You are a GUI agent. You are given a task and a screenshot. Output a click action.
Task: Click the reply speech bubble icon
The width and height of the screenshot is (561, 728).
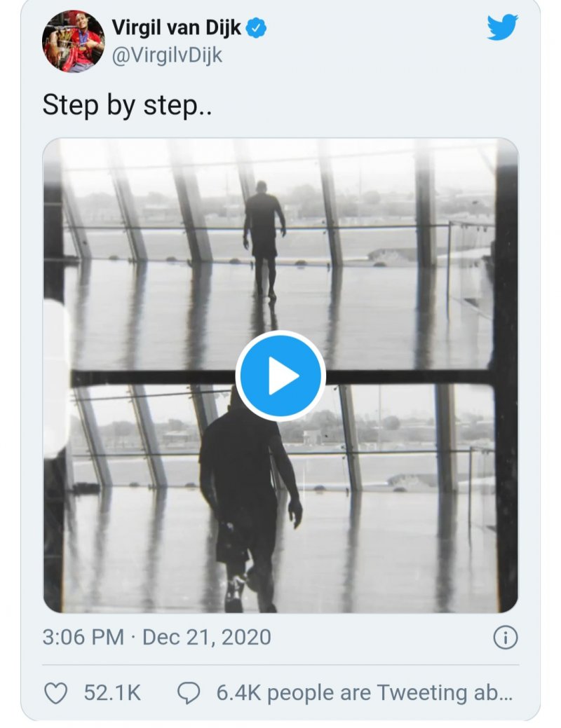pos(188,693)
